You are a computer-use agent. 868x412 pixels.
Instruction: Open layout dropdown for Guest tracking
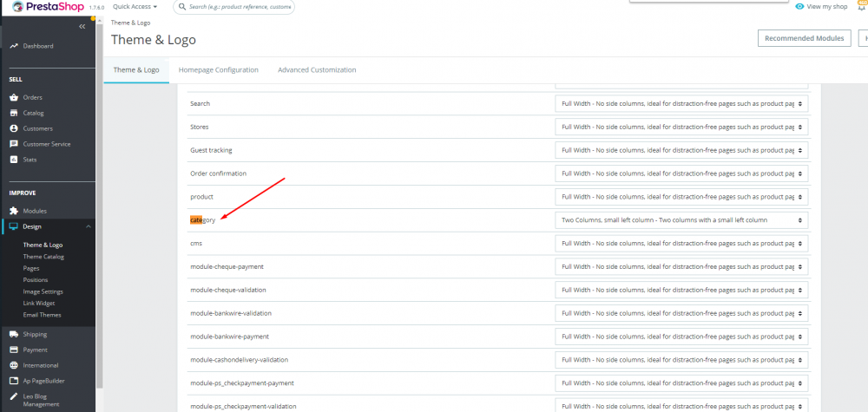point(681,150)
